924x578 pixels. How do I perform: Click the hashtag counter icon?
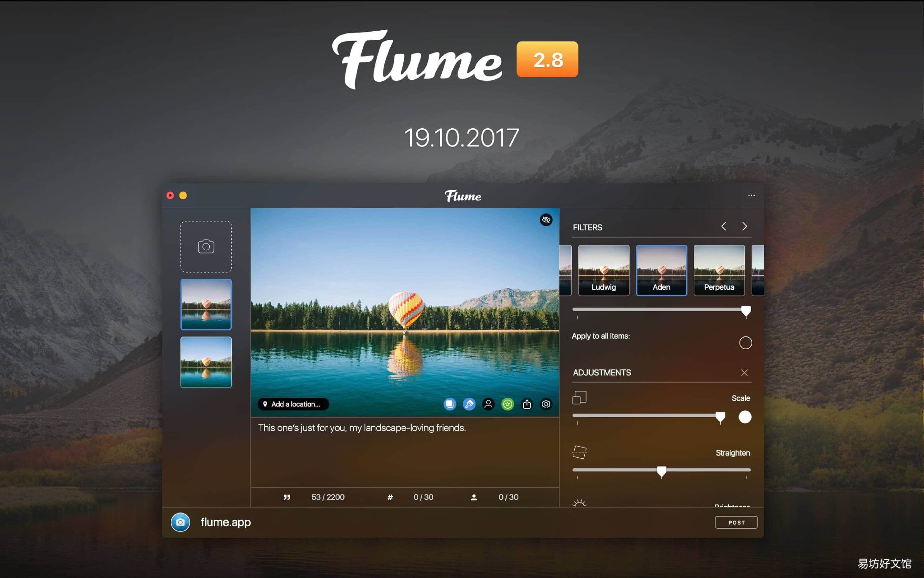[x=390, y=497]
